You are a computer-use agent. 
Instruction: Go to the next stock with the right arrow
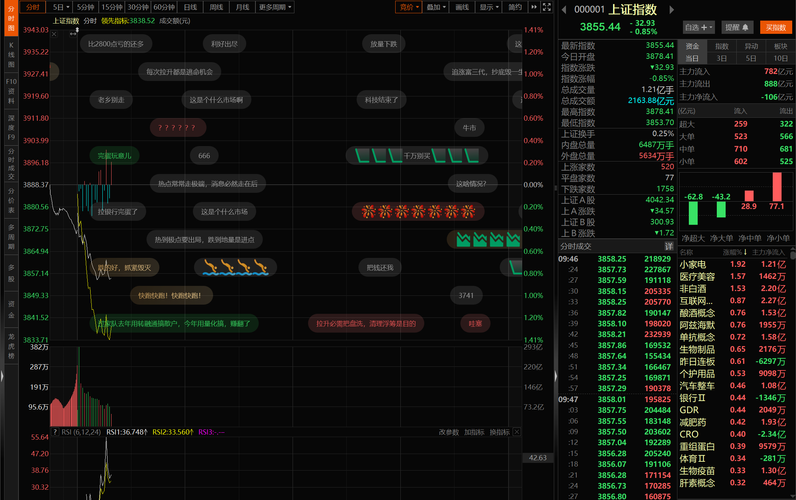[x=671, y=10]
